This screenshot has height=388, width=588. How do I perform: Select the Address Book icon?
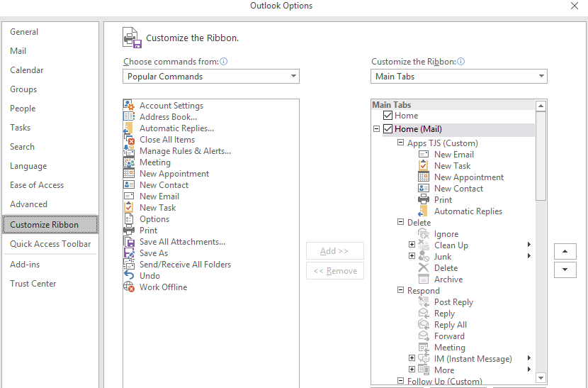point(129,117)
